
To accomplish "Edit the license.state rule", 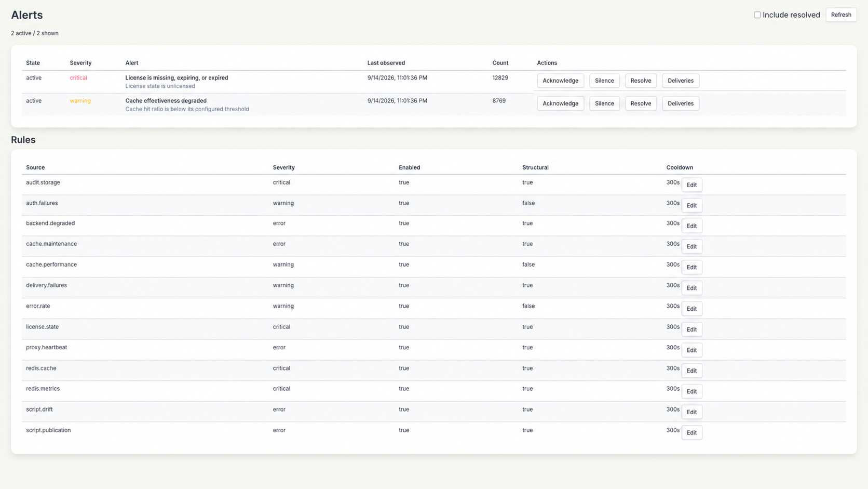I will pyautogui.click(x=691, y=329).
